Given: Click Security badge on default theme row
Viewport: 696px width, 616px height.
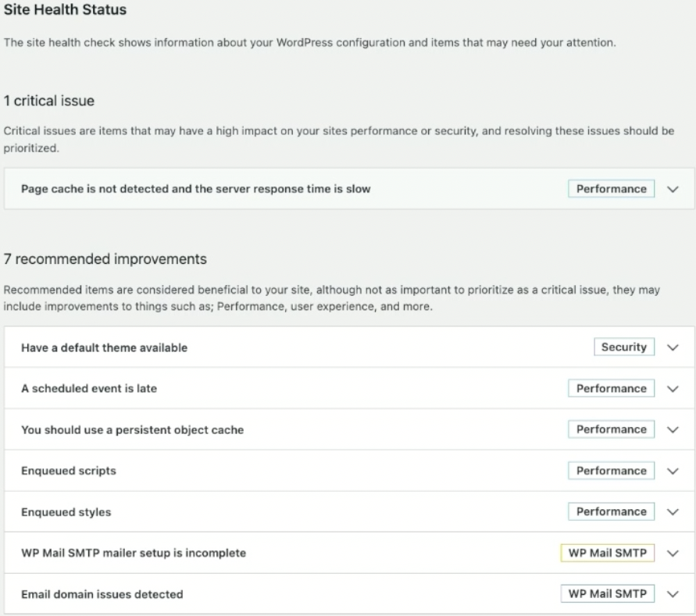Looking at the screenshot, I should [624, 347].
